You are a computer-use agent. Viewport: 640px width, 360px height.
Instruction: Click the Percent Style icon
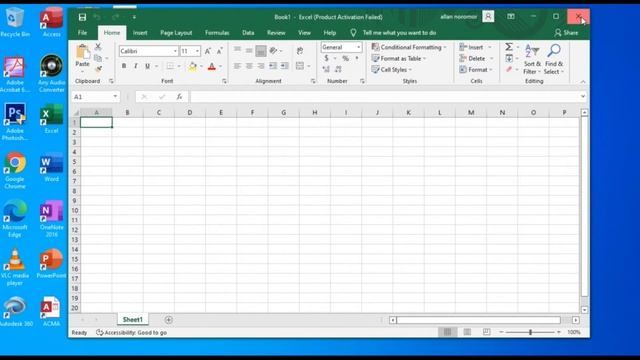pyautogui.click(x=345, y=58)
